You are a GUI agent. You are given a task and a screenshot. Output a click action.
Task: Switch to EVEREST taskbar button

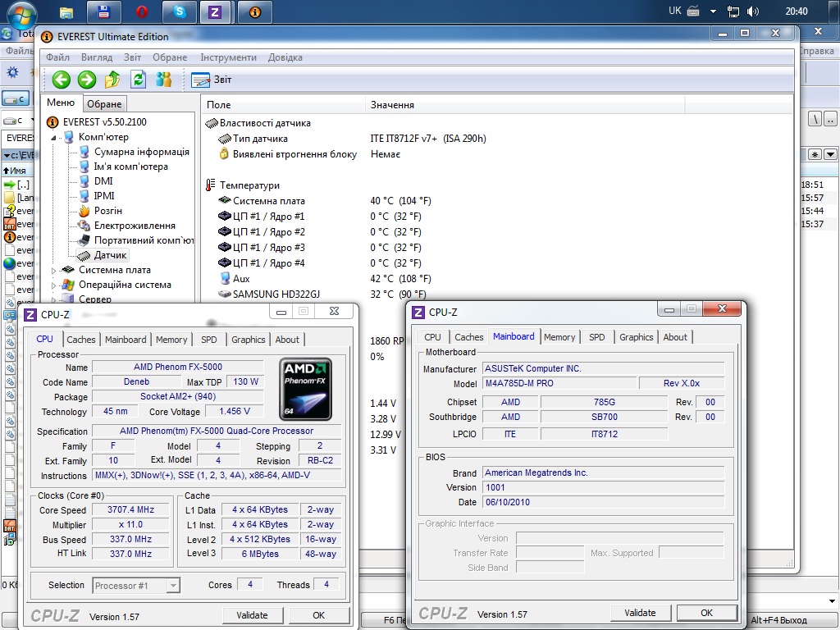[255, 11]
